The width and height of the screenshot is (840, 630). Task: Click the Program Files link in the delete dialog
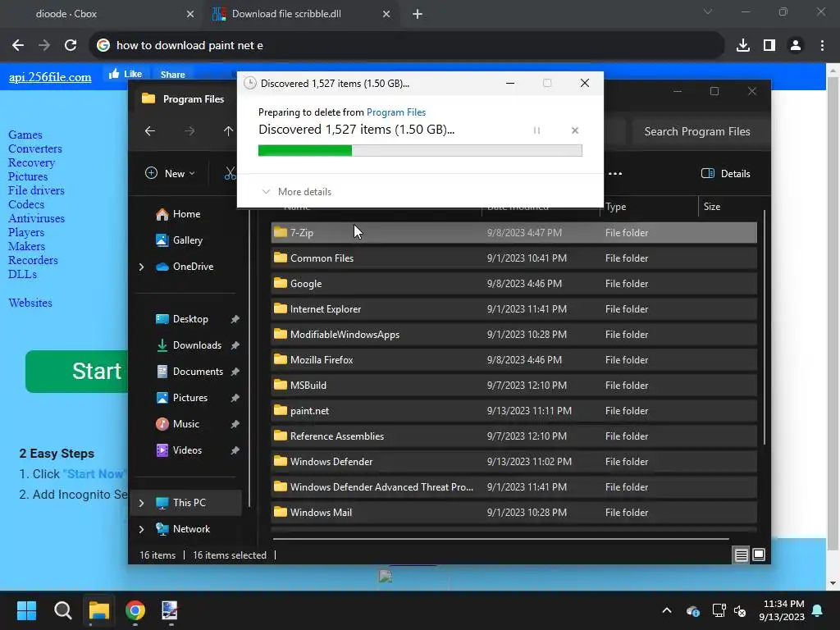tap(396, 112)
